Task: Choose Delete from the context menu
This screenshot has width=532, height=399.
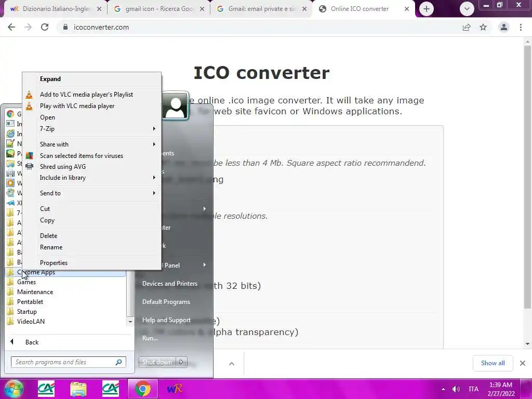Action: (x=48, y=236)
